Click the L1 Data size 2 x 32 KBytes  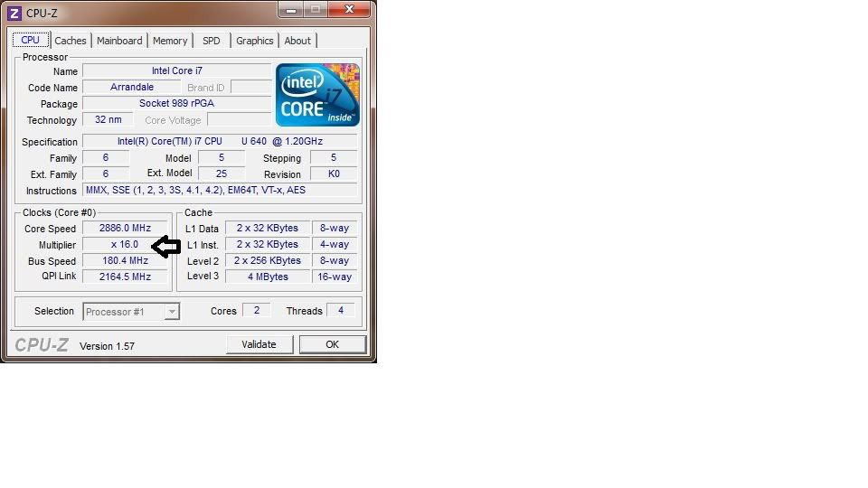[268, 228]
